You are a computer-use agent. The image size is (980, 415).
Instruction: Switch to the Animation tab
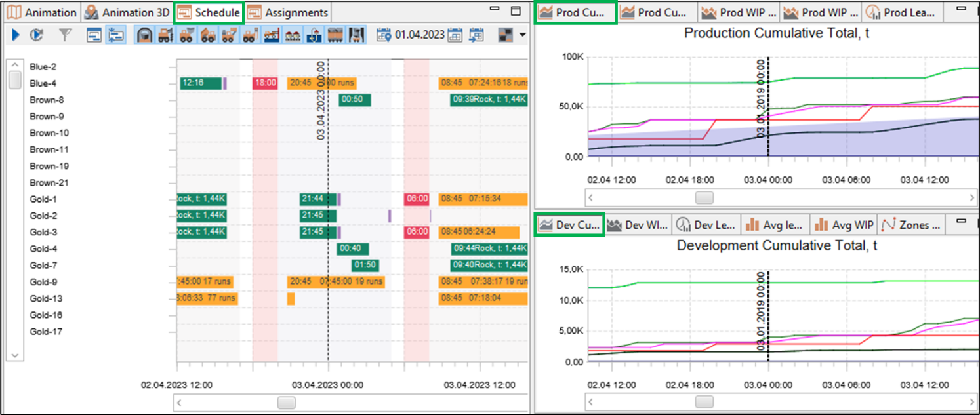click(42, 12)
